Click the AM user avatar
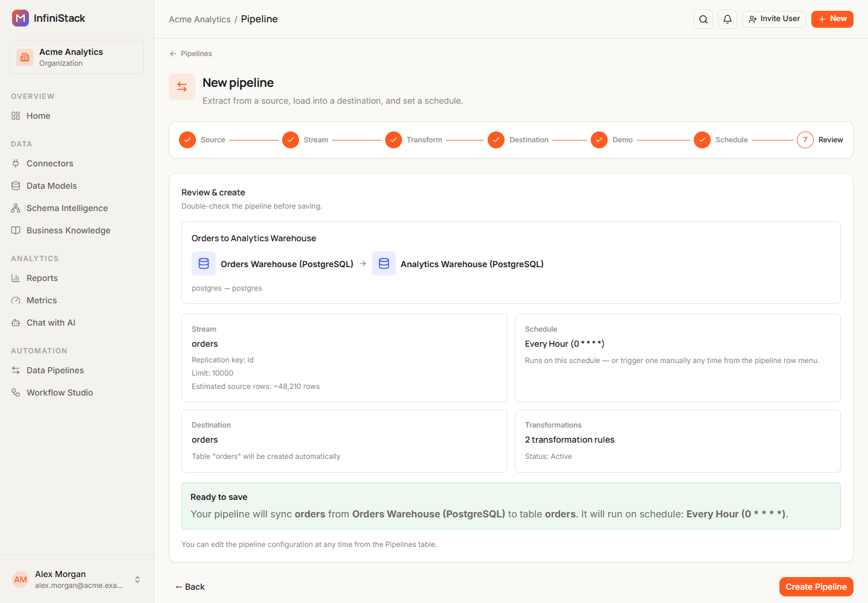 coord(20,579)
